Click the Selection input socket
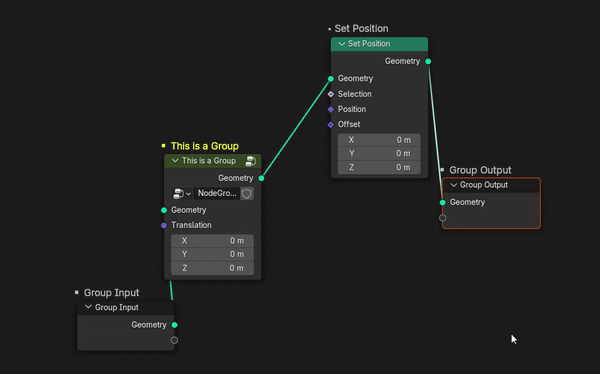The image size is (600, 374). coord(331,94)
